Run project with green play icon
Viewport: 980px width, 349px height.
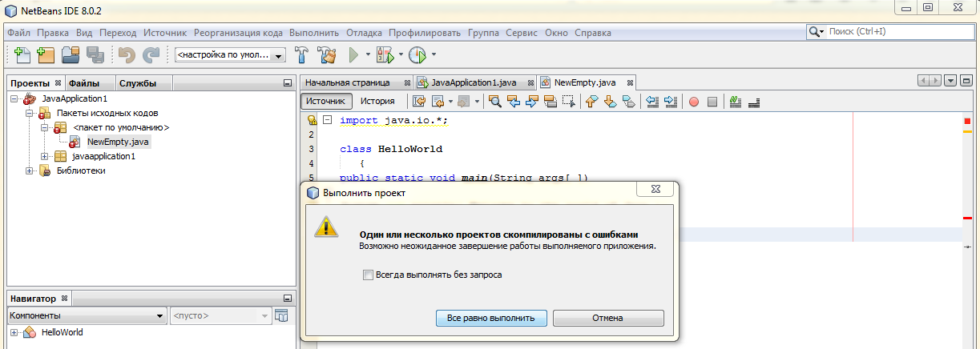[x=353, y=55]
